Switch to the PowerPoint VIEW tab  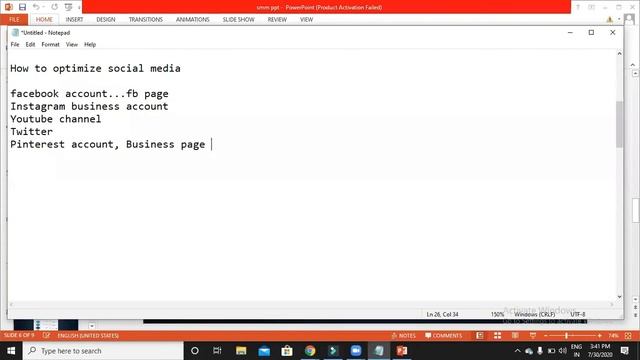point(307,20)
